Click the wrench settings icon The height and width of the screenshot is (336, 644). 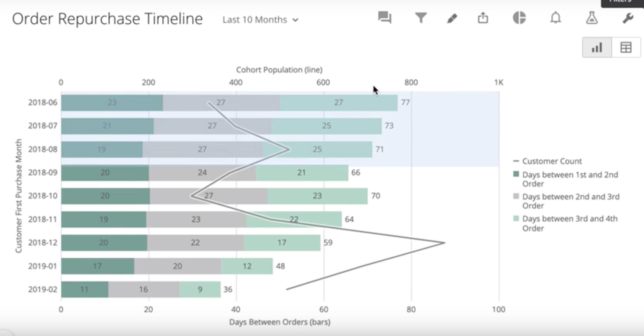[628, 18]
